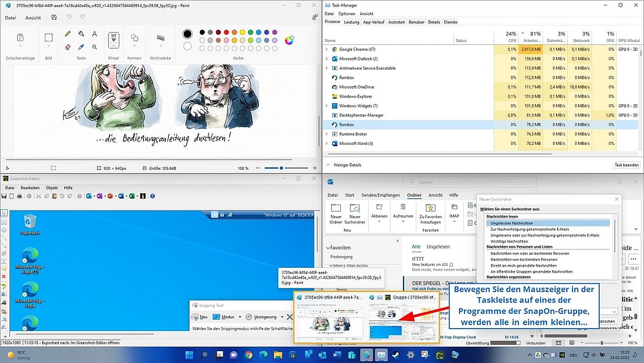644x363 pixels.
Task: Select the Eraser tool in Paint
Action: tap(67, 46)
